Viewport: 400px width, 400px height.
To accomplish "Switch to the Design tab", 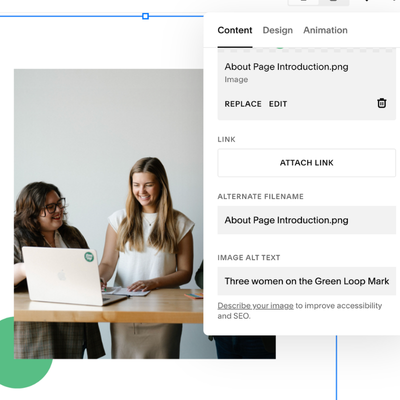I will [278, 30].
